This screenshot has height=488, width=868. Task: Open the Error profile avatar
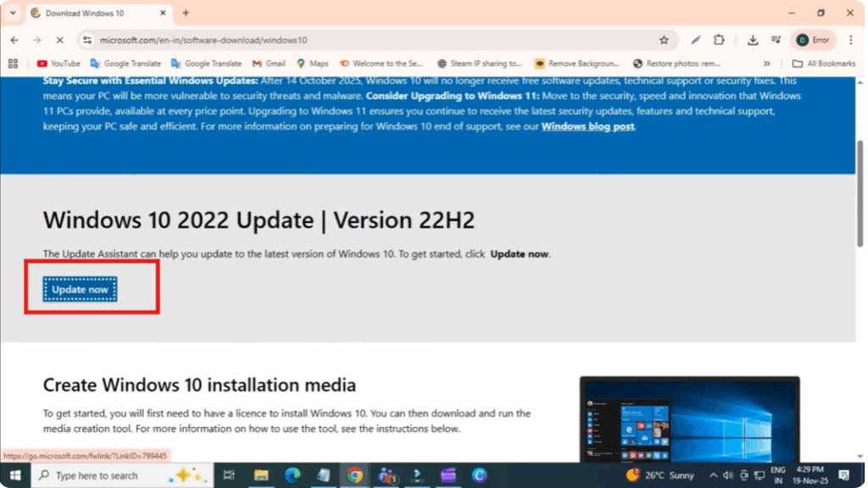click(x=812, y=40)
